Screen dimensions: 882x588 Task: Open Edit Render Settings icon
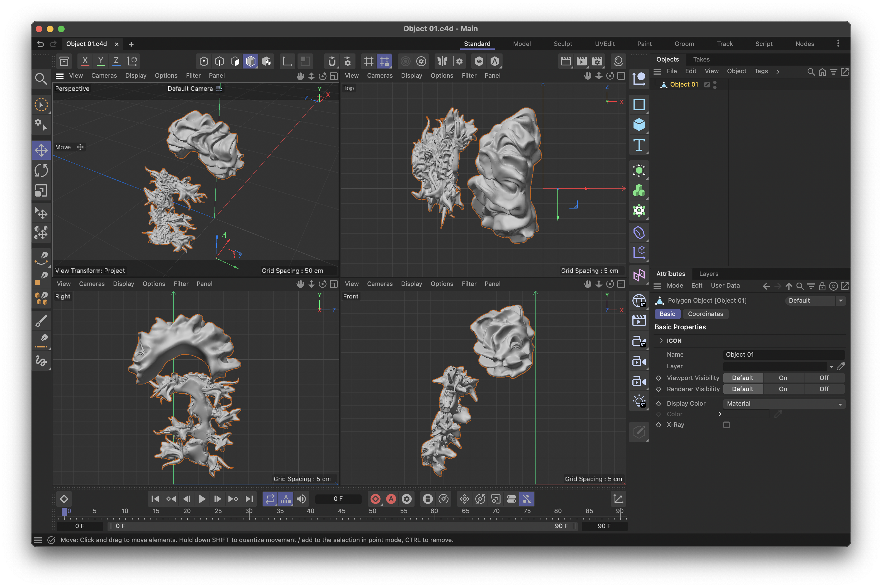pyautogui.click(x=597, y=61)
